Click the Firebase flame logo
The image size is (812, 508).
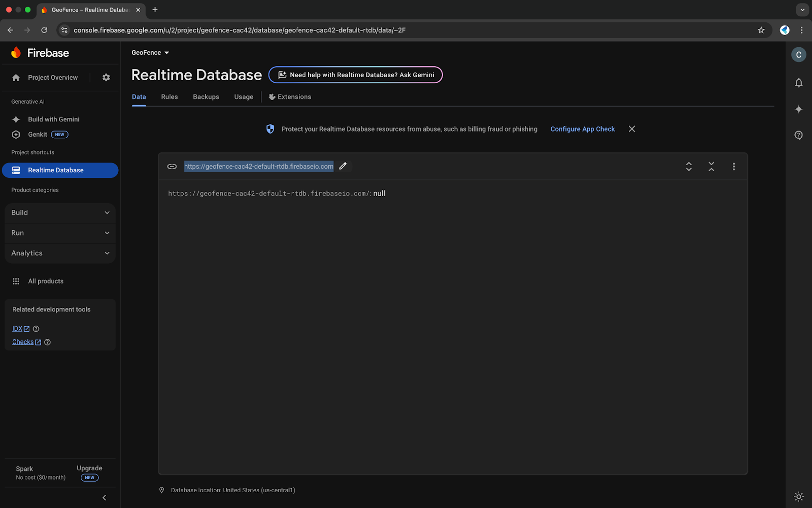tap(16, 52)
